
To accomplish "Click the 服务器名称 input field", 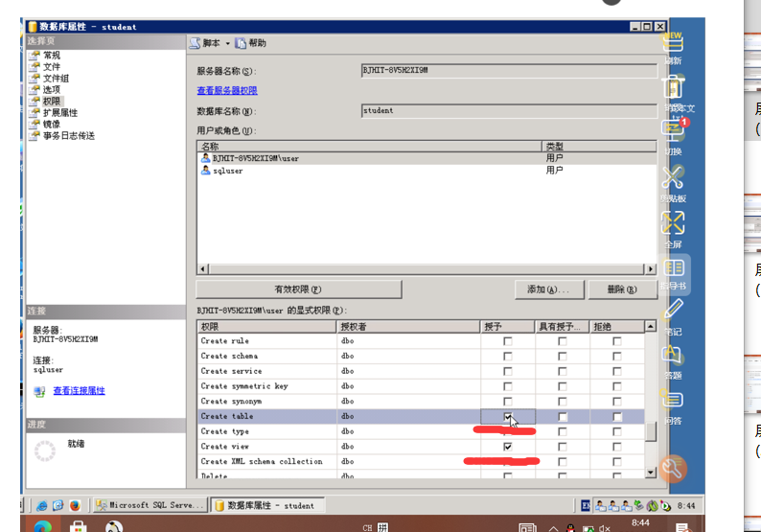I will point(509,70).
